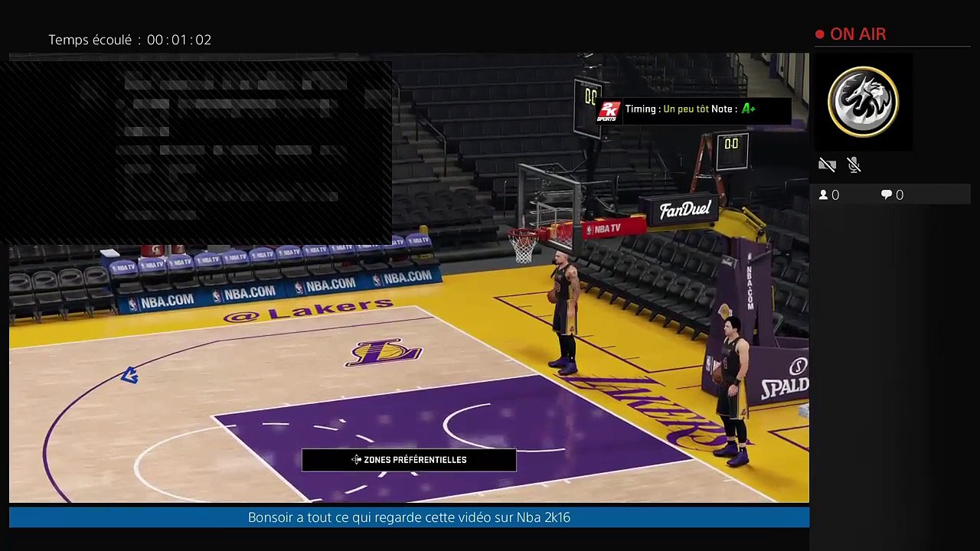
Task: Click the basketball hoop net
Action: click(524, 246)
